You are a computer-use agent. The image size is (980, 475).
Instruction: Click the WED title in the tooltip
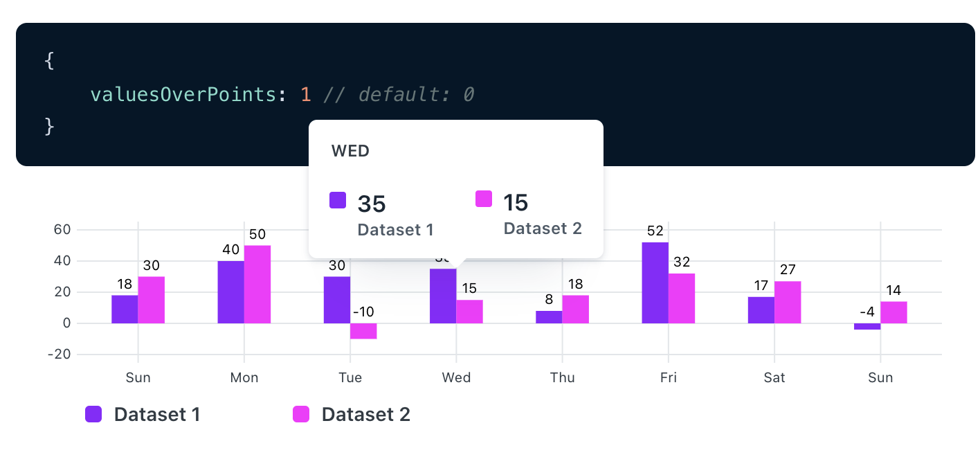(x=350, y=151)
